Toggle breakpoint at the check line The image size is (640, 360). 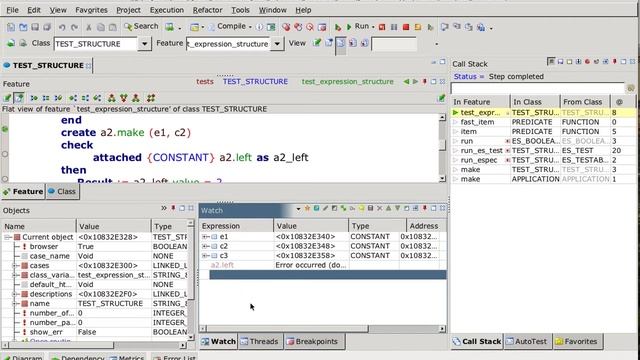[x=5, y=154]
